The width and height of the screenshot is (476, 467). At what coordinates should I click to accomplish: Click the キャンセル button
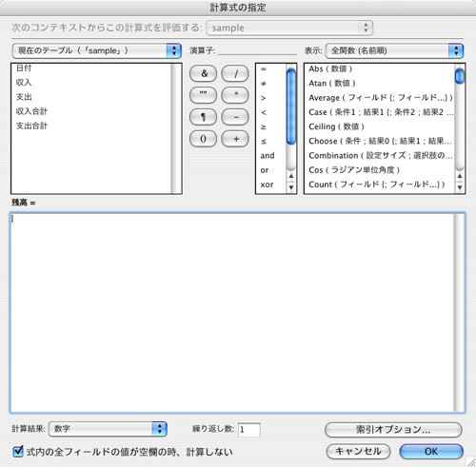click(x=358, y=451)
